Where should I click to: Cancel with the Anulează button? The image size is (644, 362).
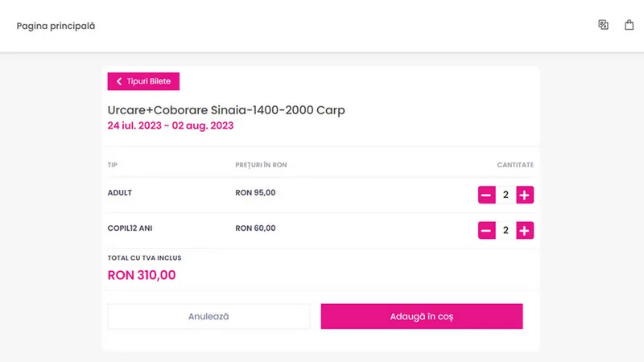point(208,316)
